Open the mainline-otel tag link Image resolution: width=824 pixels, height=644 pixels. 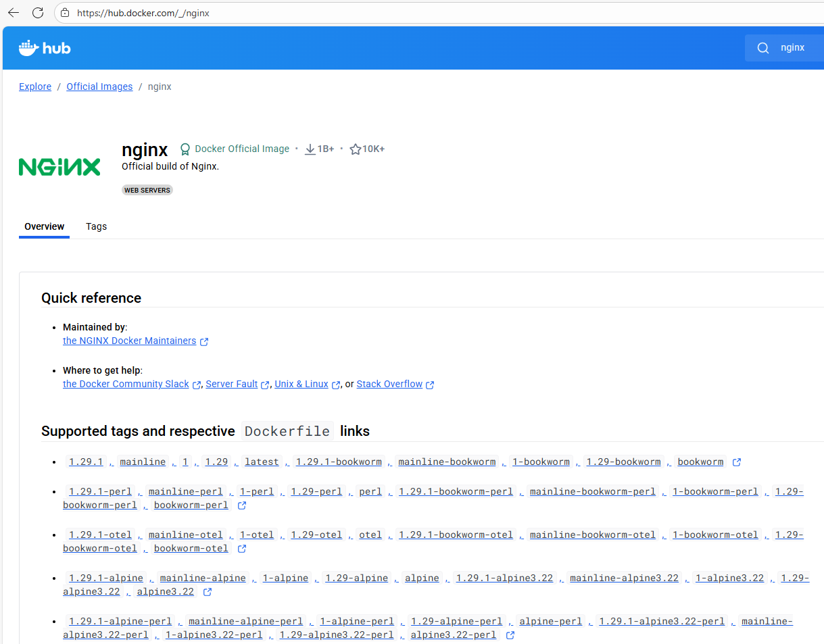click(x=185, y=535)
